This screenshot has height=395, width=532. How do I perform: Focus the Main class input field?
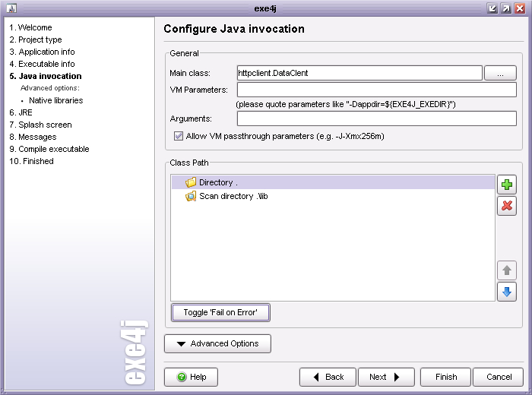(x=359, y=73)
